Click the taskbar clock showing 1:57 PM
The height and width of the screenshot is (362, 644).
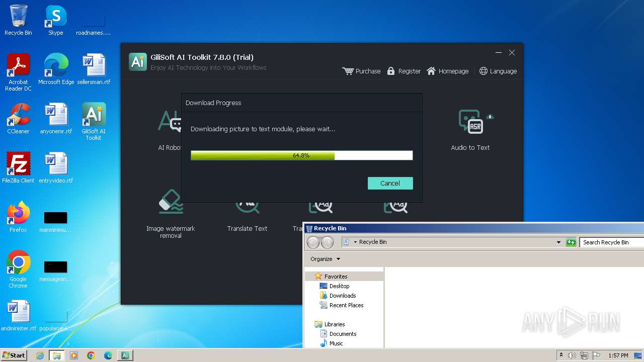click(618, 355)
